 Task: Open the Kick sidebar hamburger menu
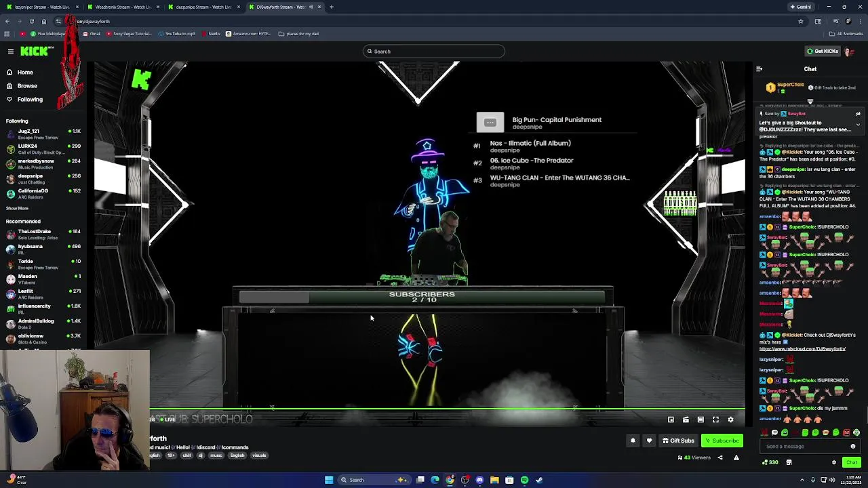click(10, 52)
